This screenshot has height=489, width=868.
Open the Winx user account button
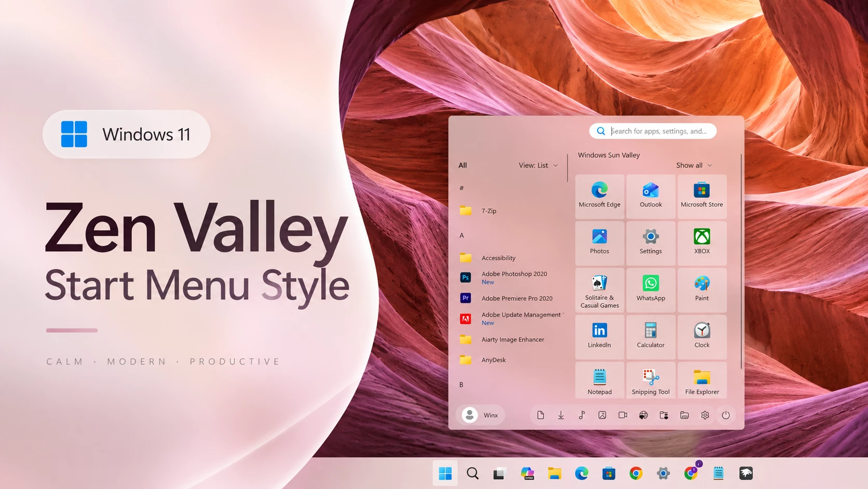coord(480,415)
